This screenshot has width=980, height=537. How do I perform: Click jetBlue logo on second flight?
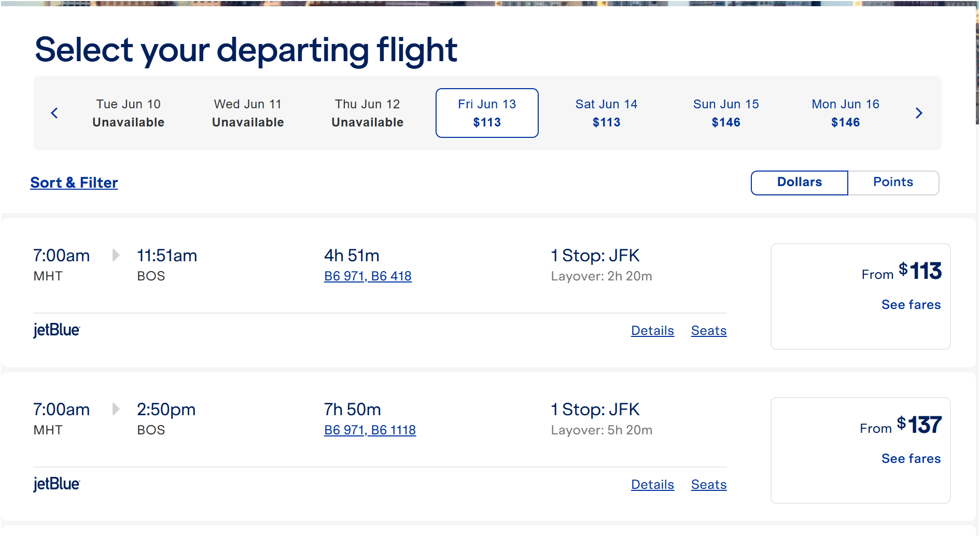(x=57, y=484)
